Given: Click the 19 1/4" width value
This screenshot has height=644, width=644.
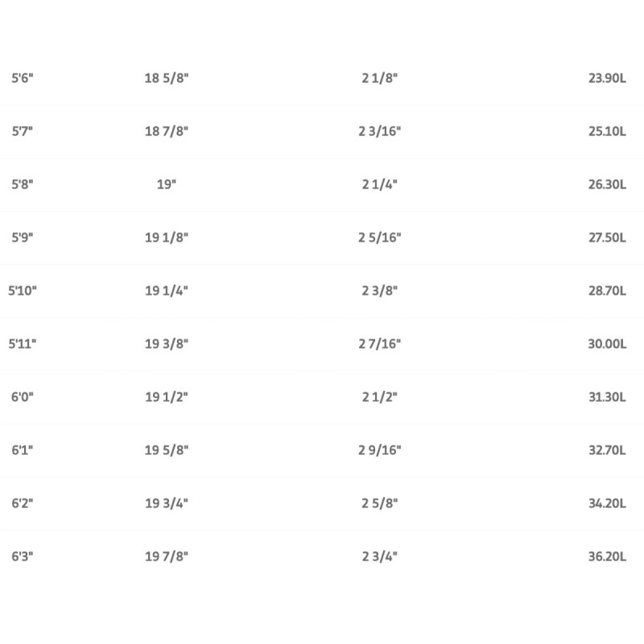Looking at the screenshot, I should (167, 291).
